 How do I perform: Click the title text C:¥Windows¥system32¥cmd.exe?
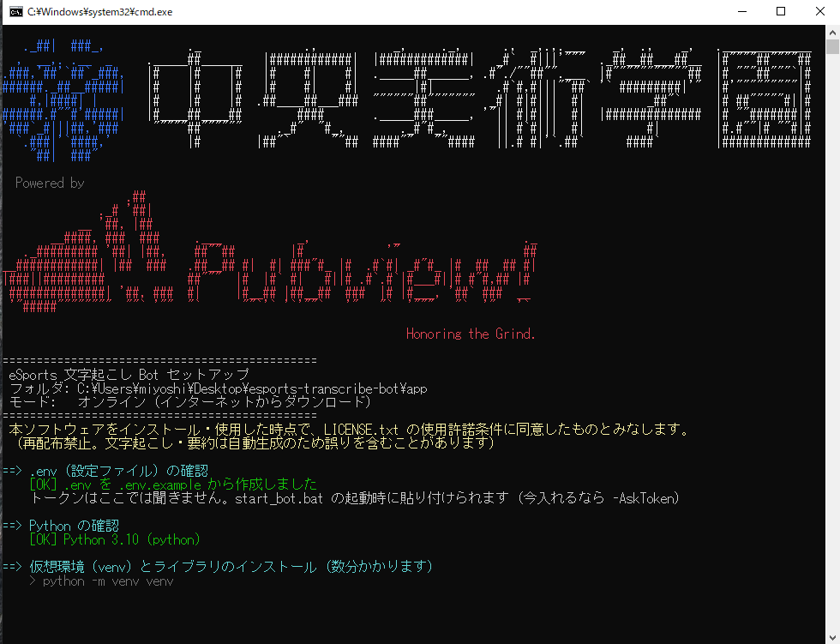(x=99, y=12)
